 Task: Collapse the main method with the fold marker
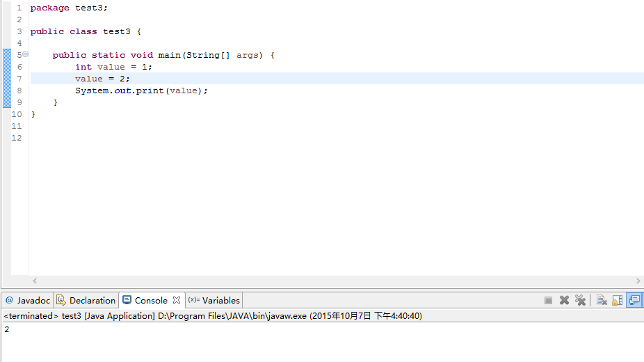point(26,54)
